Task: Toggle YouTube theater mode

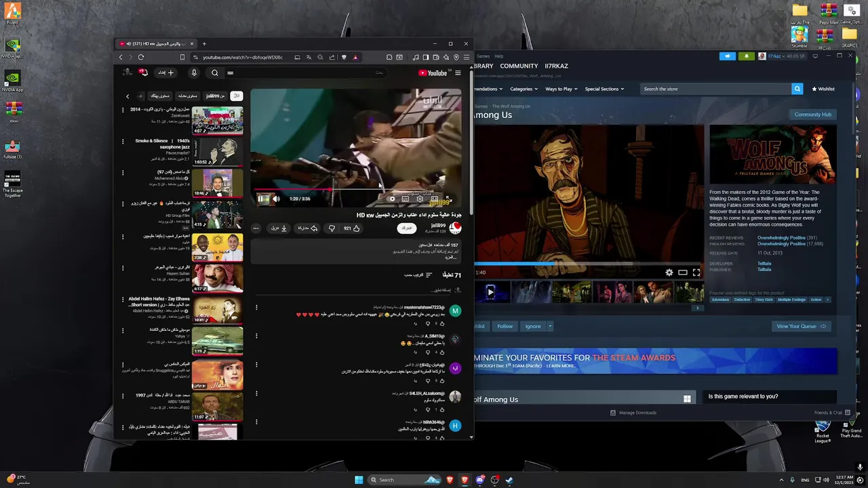Action: 435,199
